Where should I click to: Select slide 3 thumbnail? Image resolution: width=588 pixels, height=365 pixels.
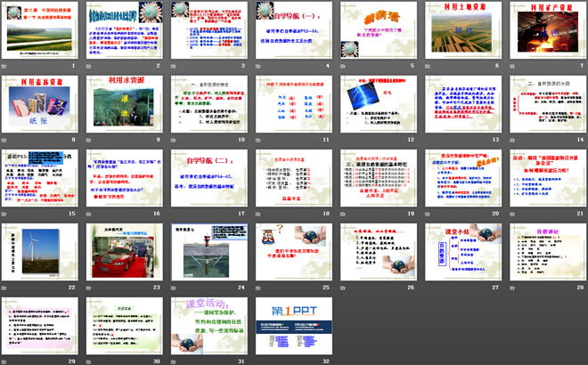(209, 30)
